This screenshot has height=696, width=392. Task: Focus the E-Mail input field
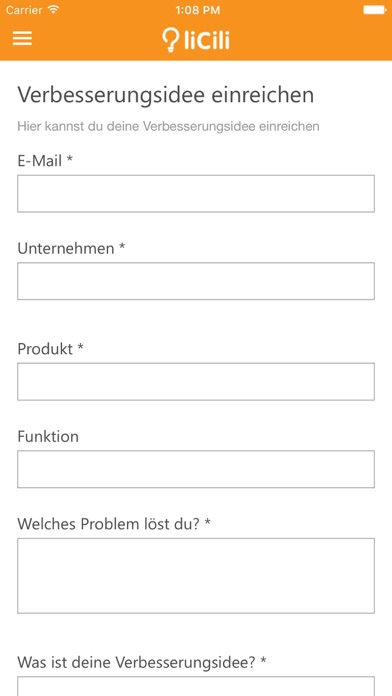(196, 194)
